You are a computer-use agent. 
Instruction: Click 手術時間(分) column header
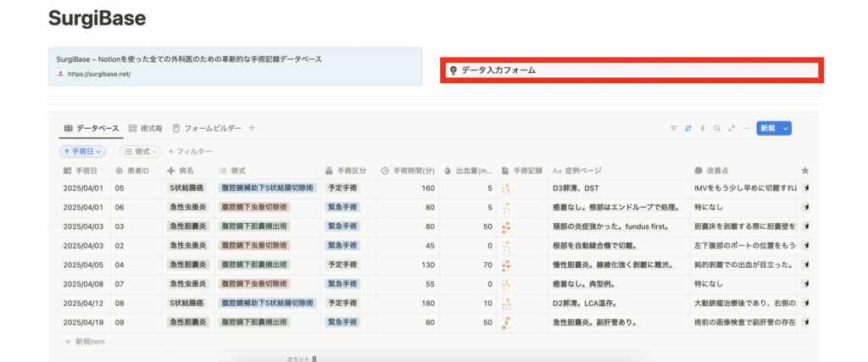tap(409, 170)
